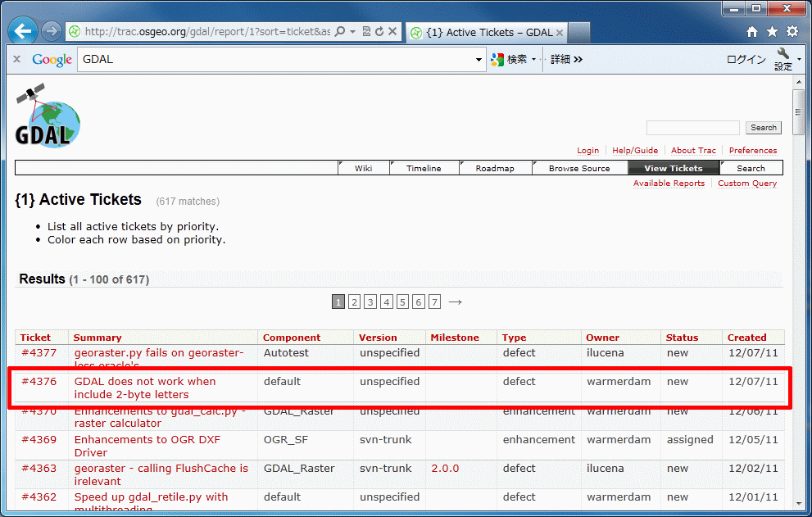
Task: Open Favorites star icon
Action: pyautogui.click(x=772, y=32)
